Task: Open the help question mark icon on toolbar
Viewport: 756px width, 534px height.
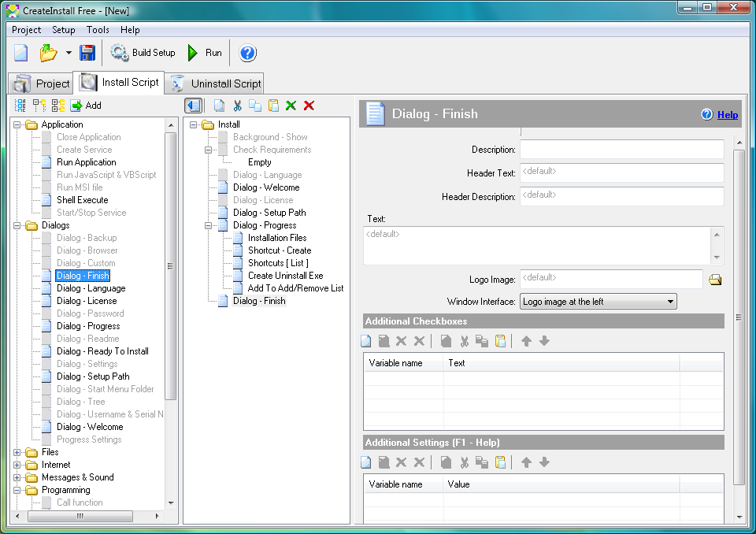Action: click(246, 53)
